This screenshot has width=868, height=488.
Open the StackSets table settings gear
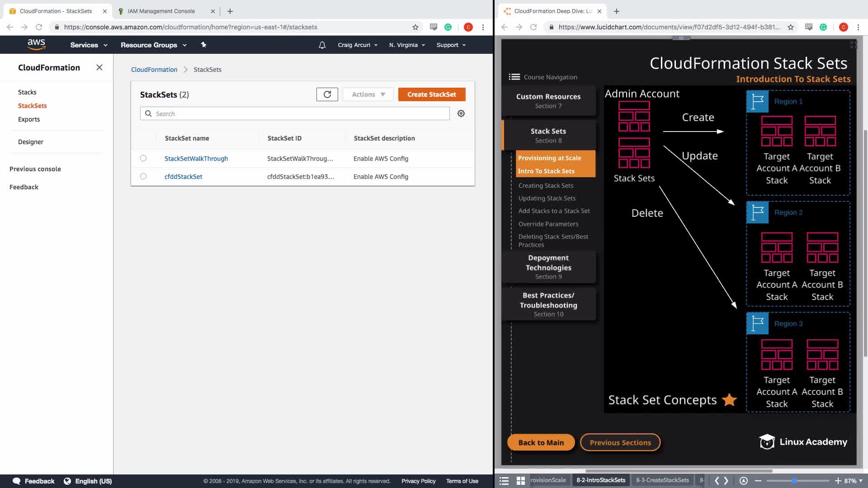point(461,113)
